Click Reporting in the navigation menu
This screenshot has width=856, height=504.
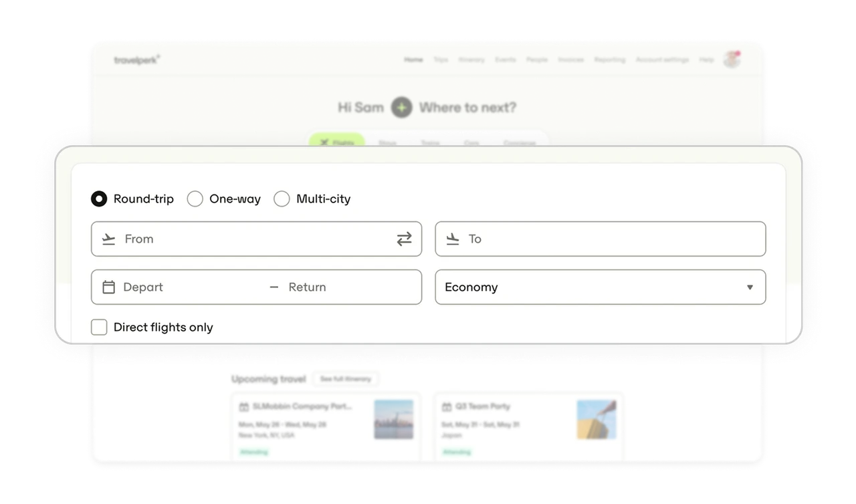[x=609, y=59]
